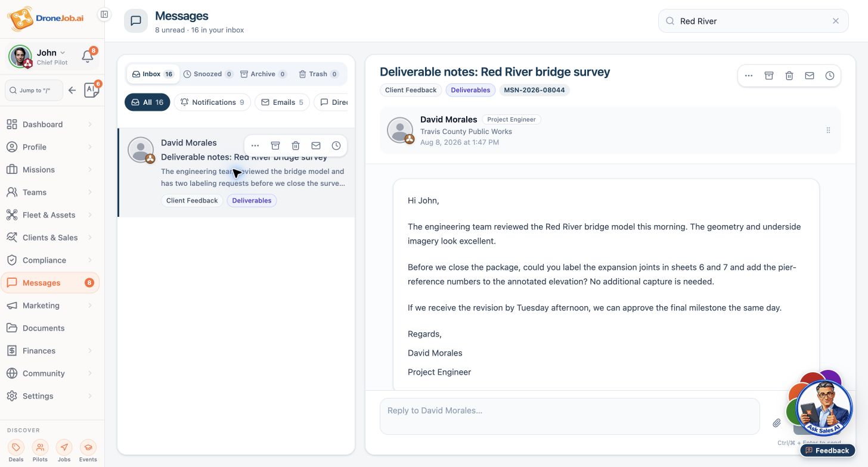
Task: Open the Feedback button
Action: point(827,450)
